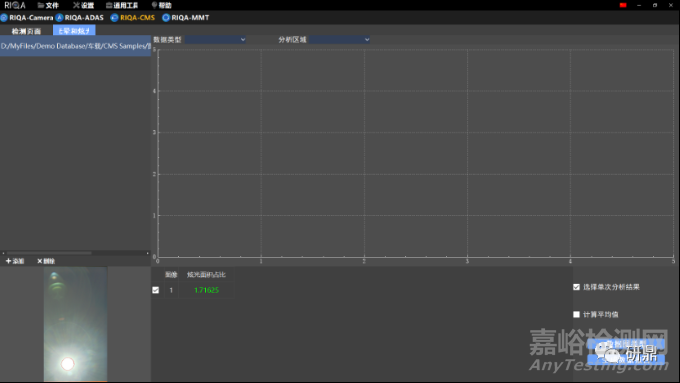The image size is (680, 383).
Task: Click the RIQA-ADAS round icon
Action: [59, 18]
